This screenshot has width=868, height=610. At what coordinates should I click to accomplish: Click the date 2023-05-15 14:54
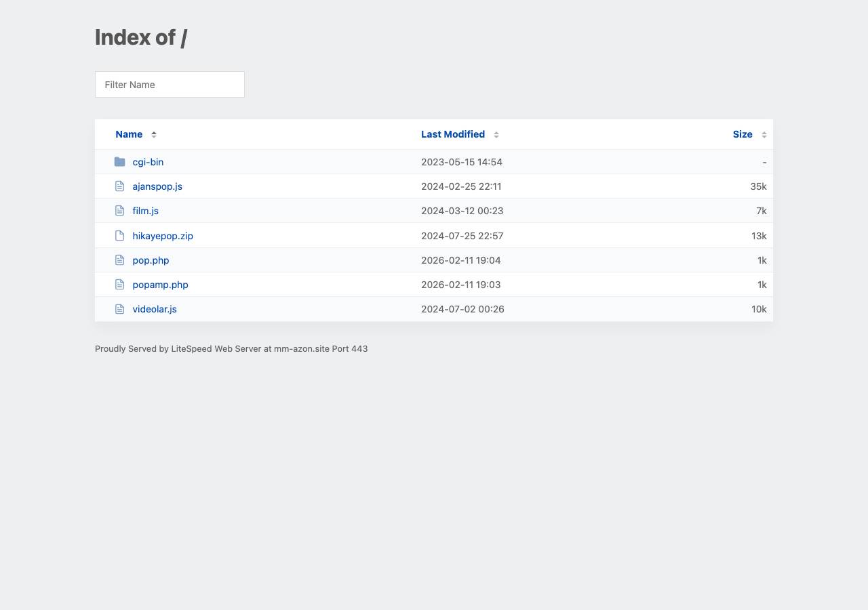click(462, 162)
